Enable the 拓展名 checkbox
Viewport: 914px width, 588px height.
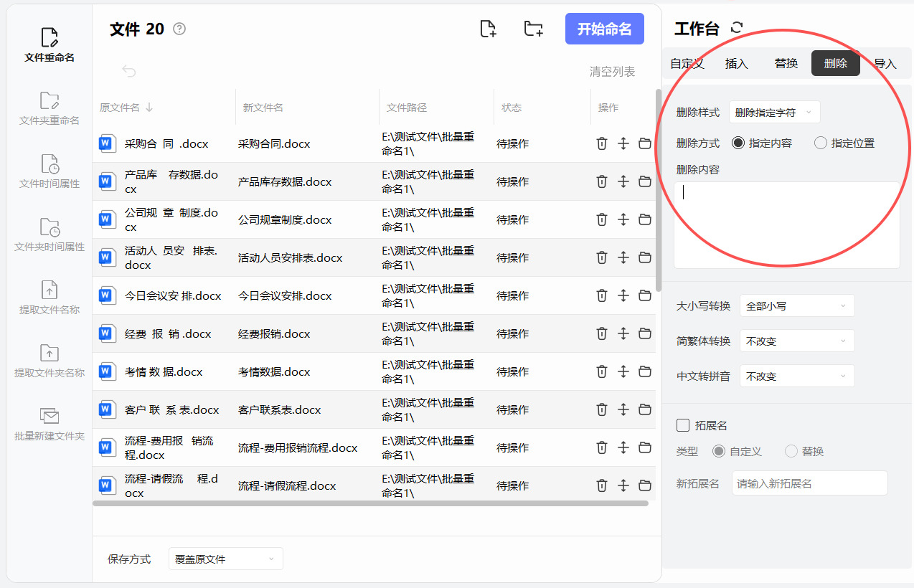click(x=683, y=425)
